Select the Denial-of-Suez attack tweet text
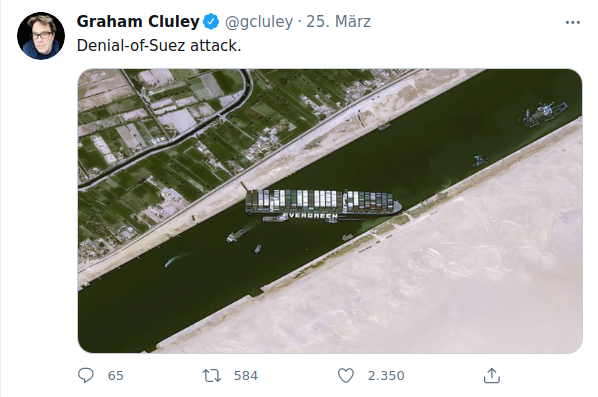Screen dimensions: 598x397 pos(159,46)
